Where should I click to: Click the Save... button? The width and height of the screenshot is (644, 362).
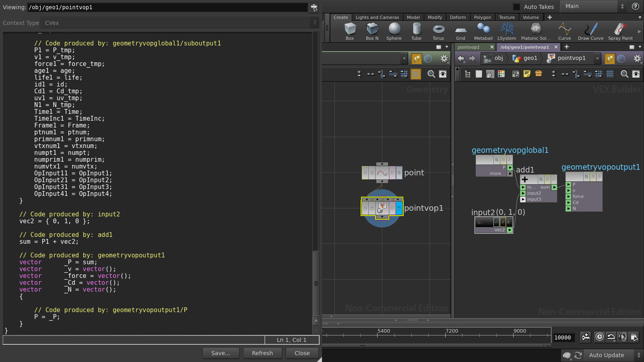tap(221, 353)
